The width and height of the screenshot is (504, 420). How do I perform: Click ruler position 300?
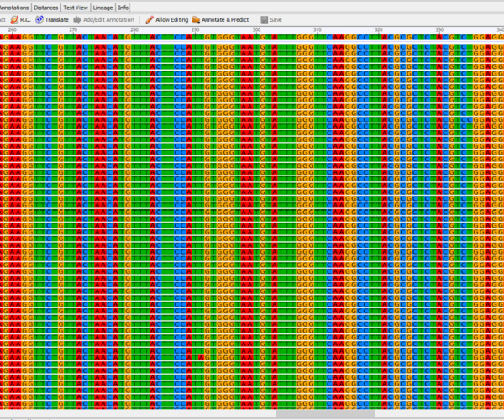(x=256, y=30)
